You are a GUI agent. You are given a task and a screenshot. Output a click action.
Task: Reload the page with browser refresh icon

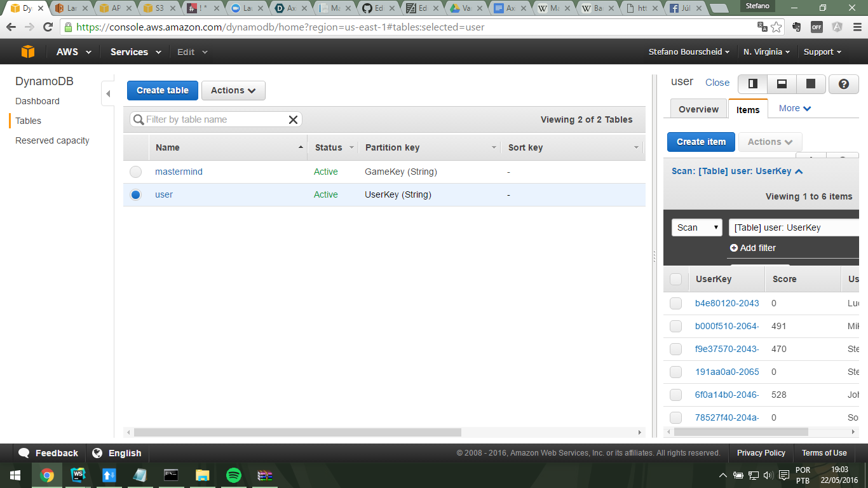click(x=48, y=27)
